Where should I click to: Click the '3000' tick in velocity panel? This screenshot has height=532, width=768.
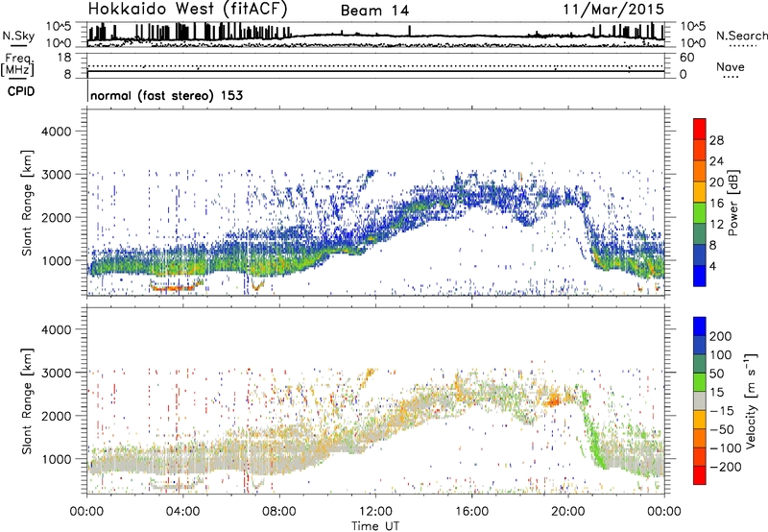[56, 373]
